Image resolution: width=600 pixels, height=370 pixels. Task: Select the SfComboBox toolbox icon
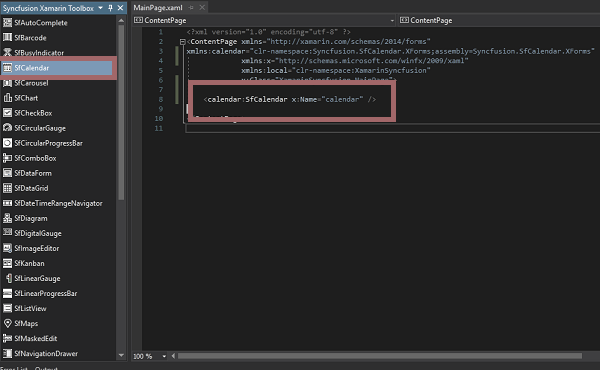click(x=7, y=158)
